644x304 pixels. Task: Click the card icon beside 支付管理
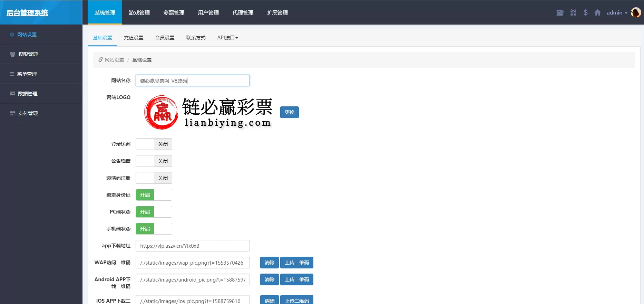12,113
